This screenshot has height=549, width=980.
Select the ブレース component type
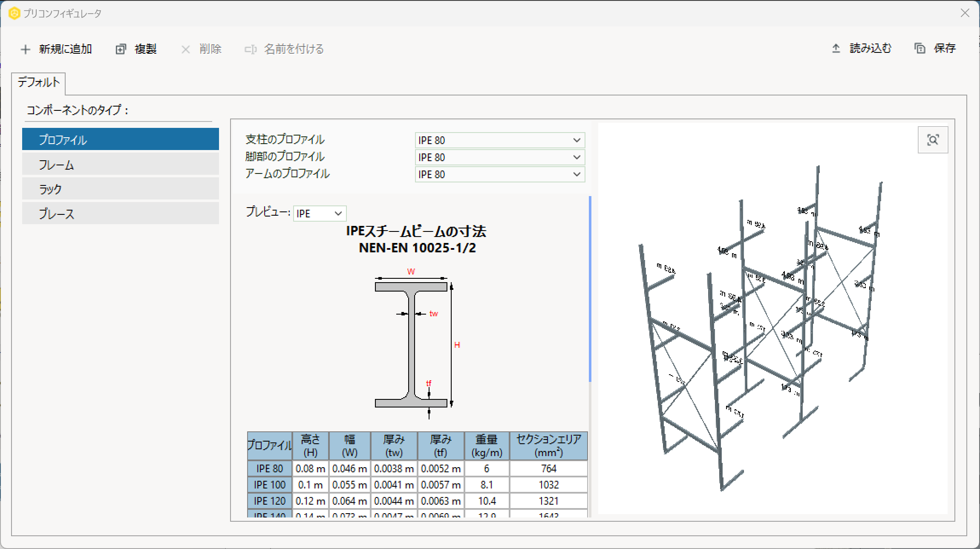tap(121, 214)
